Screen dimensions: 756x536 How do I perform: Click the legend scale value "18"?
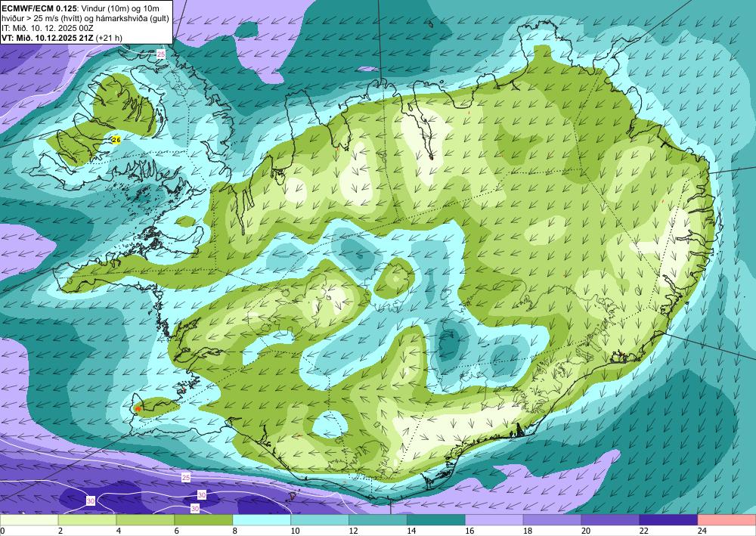pyautogui.click(x=528, y=531)
